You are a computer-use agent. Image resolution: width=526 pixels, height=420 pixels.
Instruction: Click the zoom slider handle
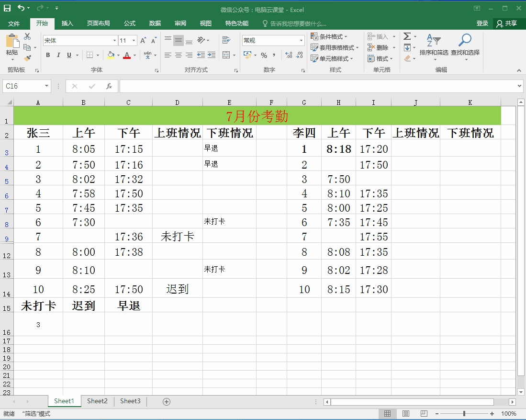tap(464, 414)
